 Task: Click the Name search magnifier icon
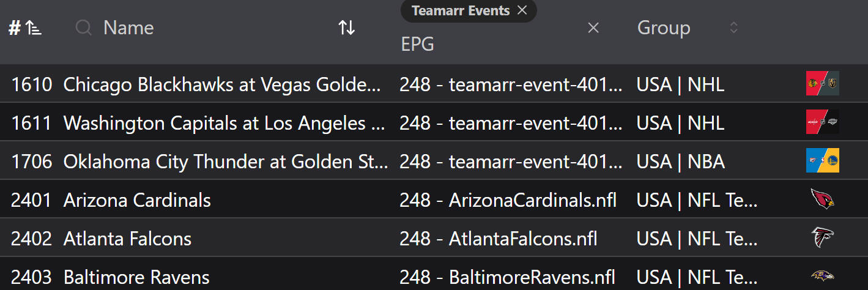[84, 28]
